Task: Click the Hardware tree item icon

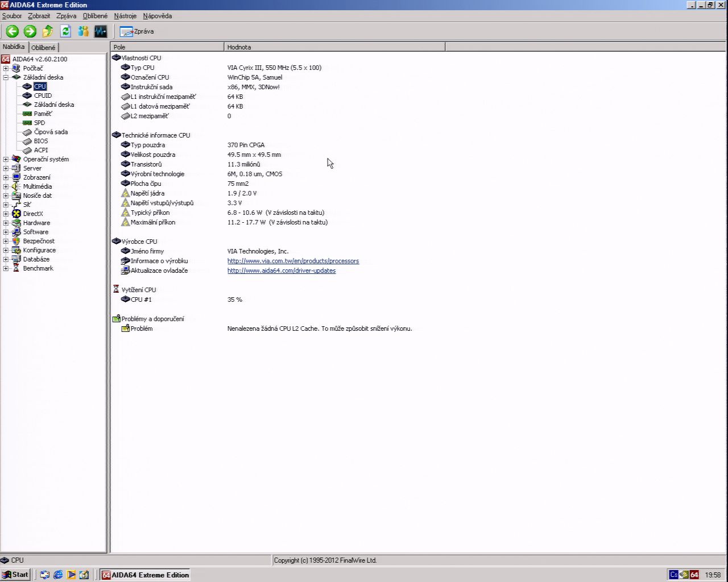Action: point(16,223)
